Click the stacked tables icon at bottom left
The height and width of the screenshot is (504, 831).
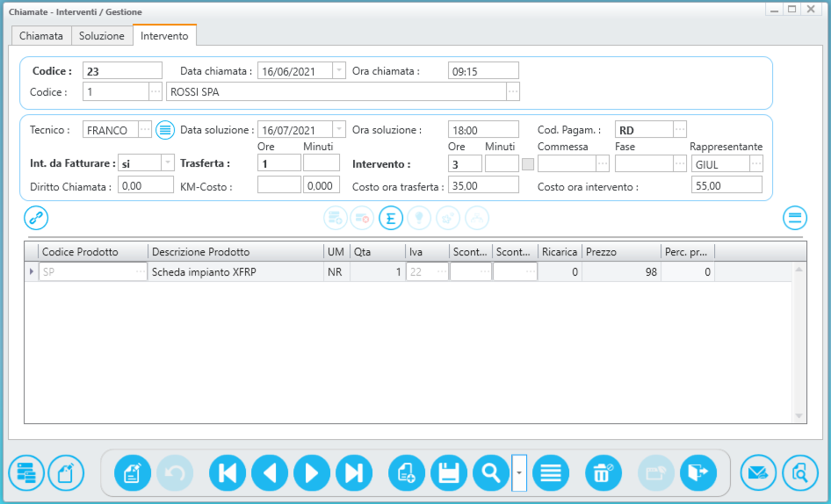point(26,472)
